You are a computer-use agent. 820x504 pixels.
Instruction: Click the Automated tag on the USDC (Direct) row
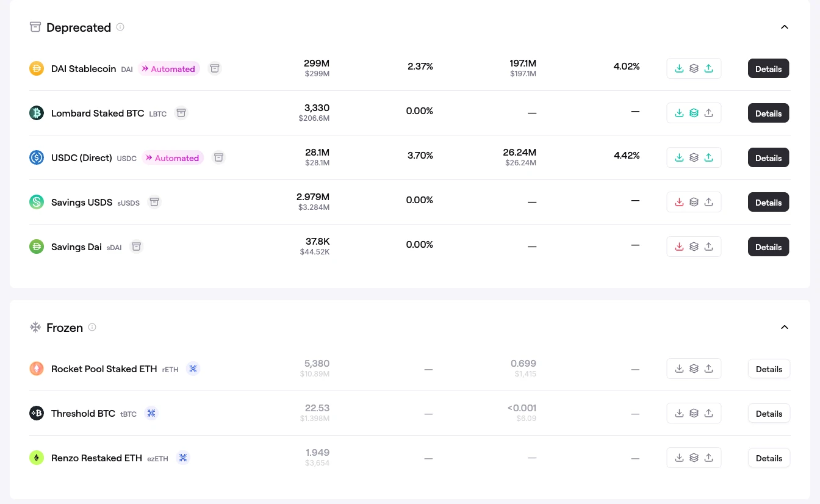point(173,158)
